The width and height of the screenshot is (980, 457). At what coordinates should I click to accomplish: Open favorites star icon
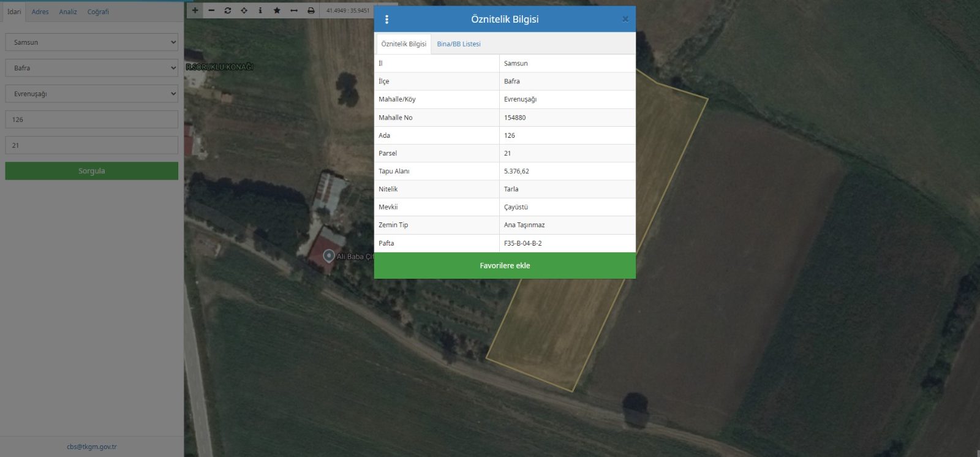(277, 10)
